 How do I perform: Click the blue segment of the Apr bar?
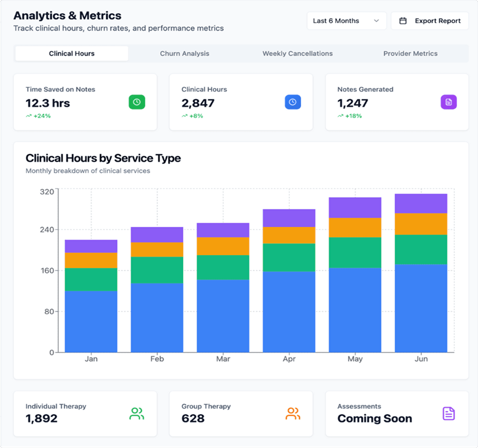click(289, 312)
